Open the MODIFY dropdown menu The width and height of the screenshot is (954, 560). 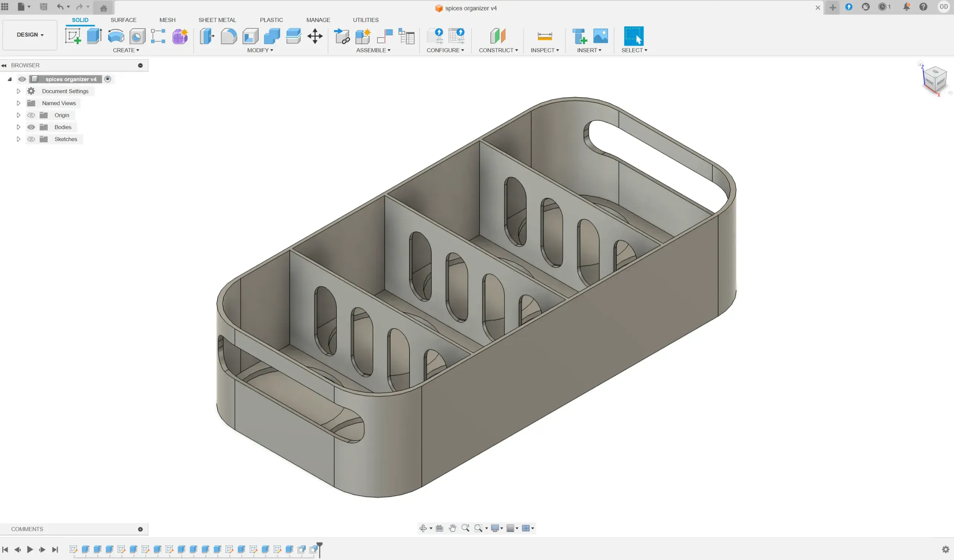[x=260, y=50]
